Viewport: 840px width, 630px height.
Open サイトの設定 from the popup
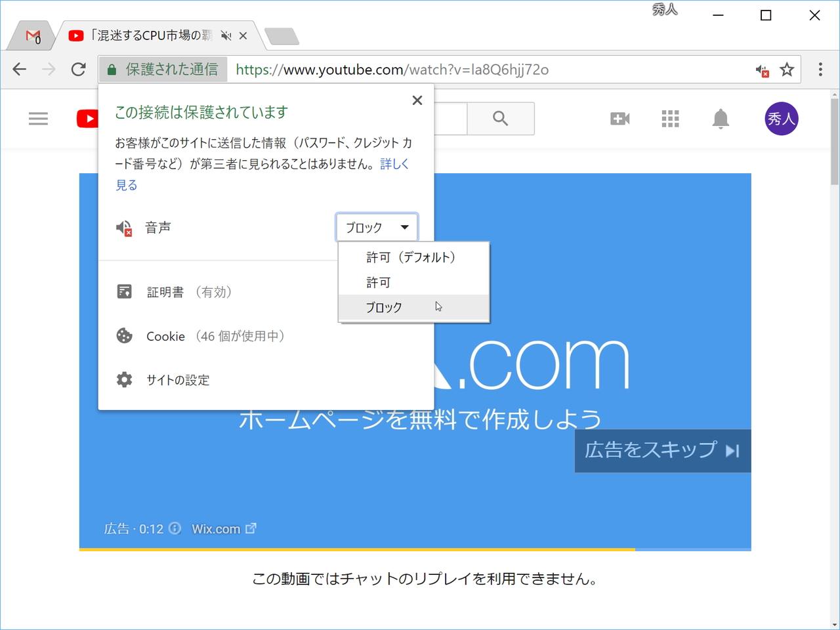pyautogui.click(x=178, y=379)
